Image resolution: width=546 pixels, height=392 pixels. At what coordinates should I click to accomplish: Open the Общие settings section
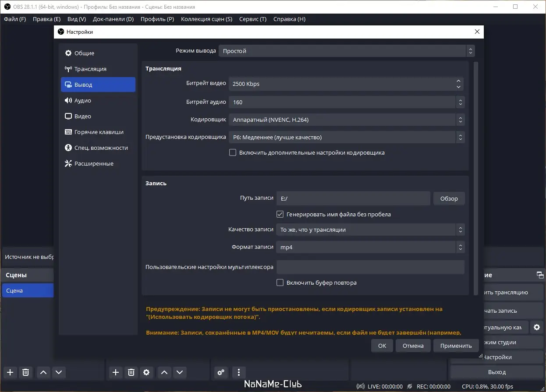pyautogui.click(x=98, y=53)
